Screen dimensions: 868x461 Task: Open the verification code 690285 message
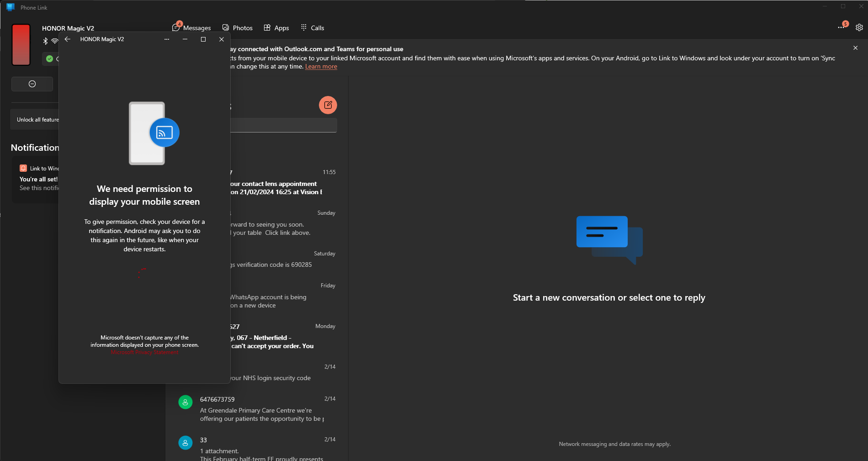point(282,260)
